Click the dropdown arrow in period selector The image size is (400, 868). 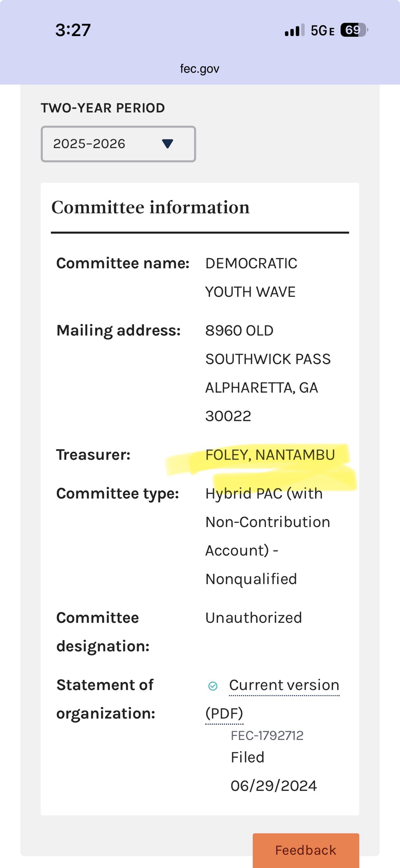(x=167, y=144)
